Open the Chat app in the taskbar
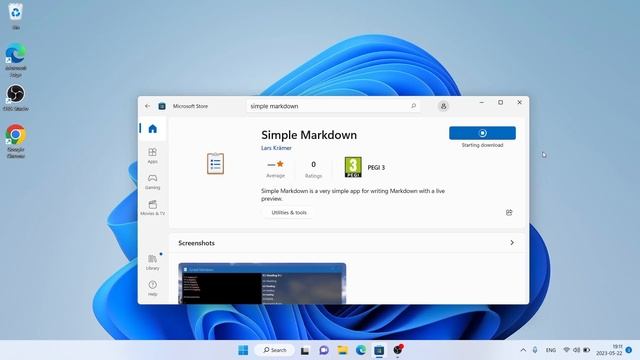This screenshot has height=360, width=640. [324, 350]
